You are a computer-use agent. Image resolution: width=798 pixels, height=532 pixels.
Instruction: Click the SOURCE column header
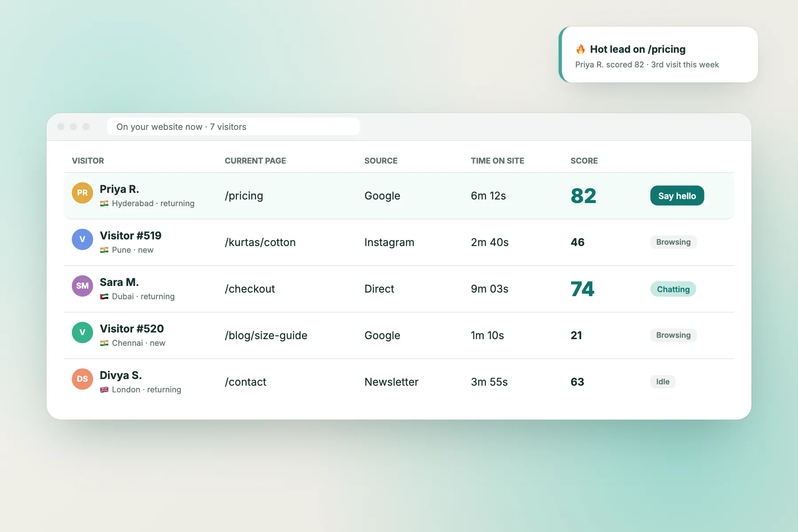pyautogui.click(x=381, y=161)
